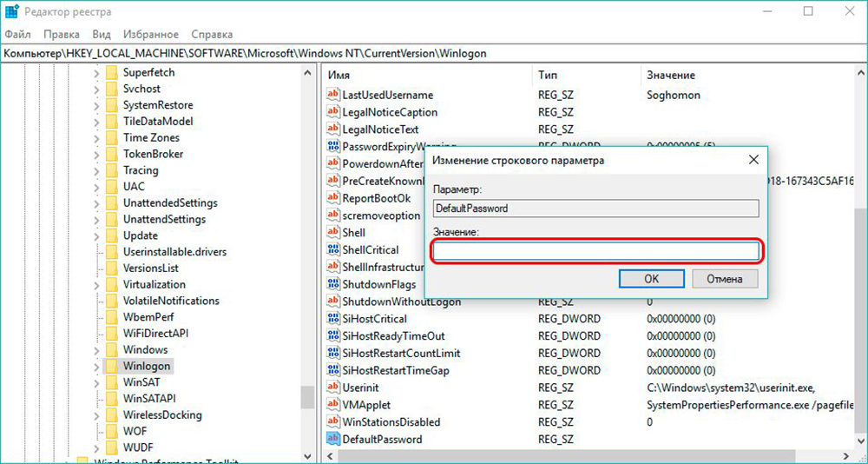This screenshot has height=464, width=868.
Task: Open the Справка menu
Action: tap(212, 34)
